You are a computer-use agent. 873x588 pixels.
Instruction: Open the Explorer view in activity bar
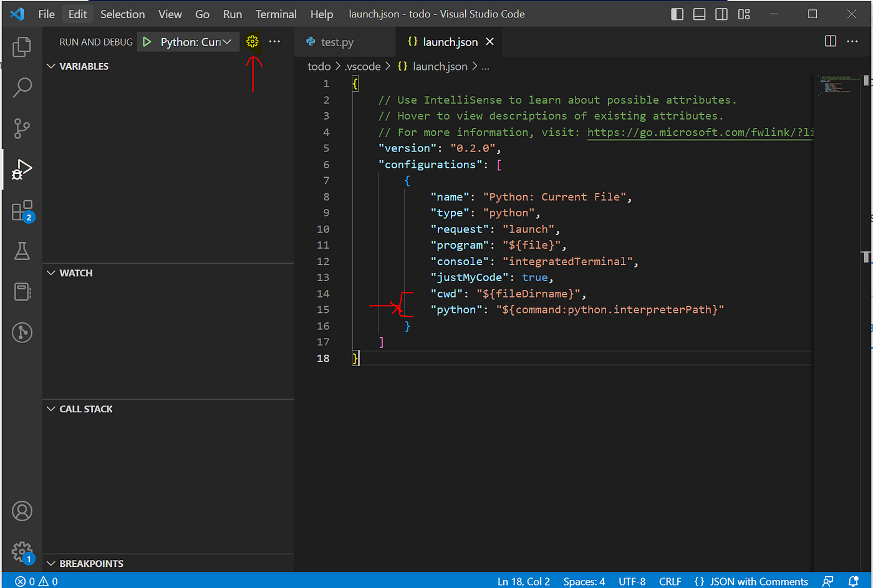[x=22, y=47]
